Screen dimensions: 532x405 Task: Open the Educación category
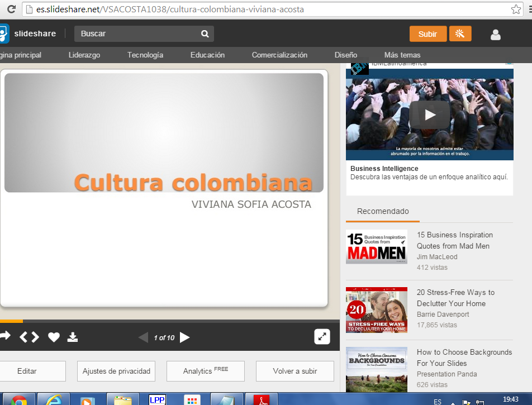[207, 55]
